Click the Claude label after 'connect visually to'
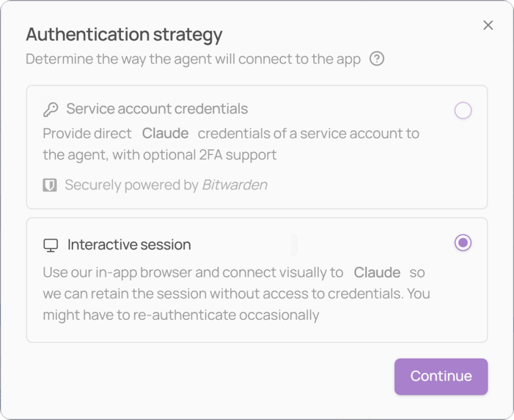The image size is (514, 420). tap(377, 272)
